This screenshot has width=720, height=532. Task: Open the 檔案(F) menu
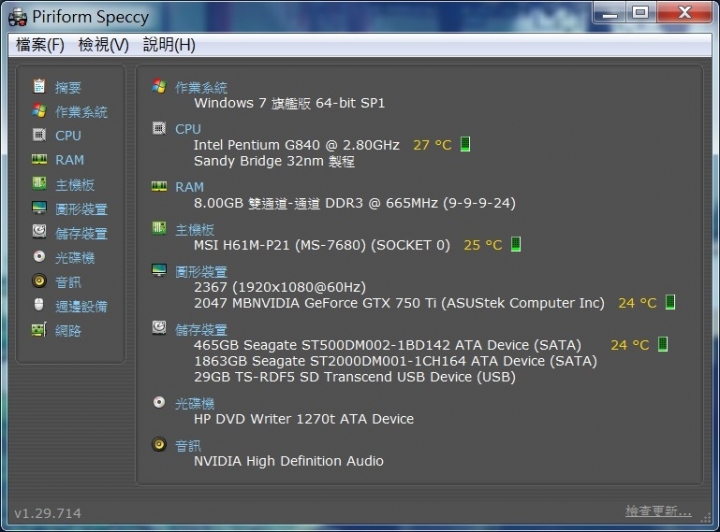click(40, 45)
